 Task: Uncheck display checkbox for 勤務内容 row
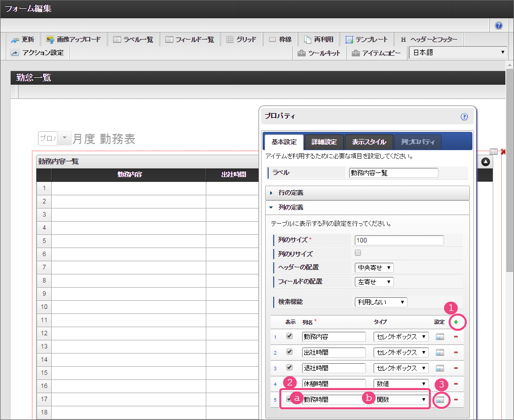coord(289,336)
